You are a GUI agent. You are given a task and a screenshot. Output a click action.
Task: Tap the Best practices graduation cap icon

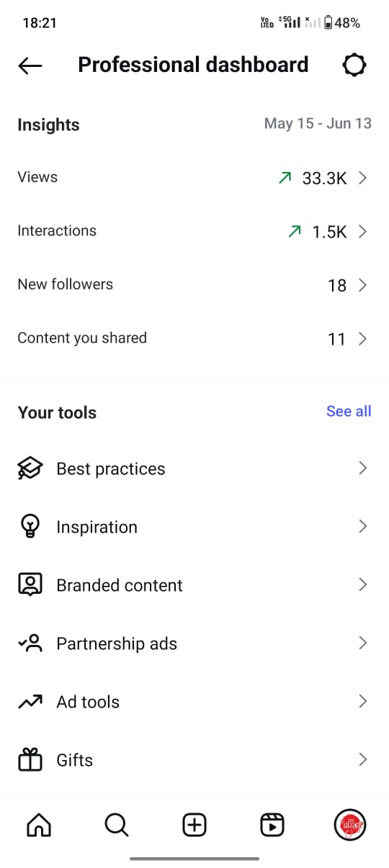[x=30, y=469]
